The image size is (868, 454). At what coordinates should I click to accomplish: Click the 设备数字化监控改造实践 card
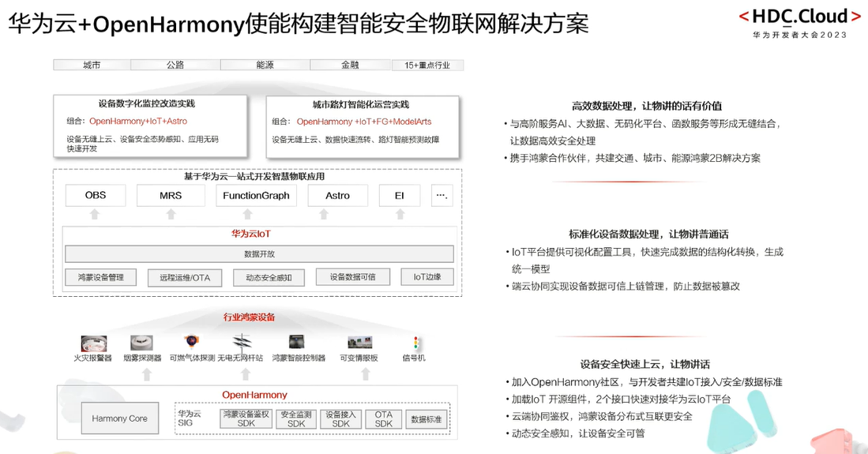pos(151,126)
